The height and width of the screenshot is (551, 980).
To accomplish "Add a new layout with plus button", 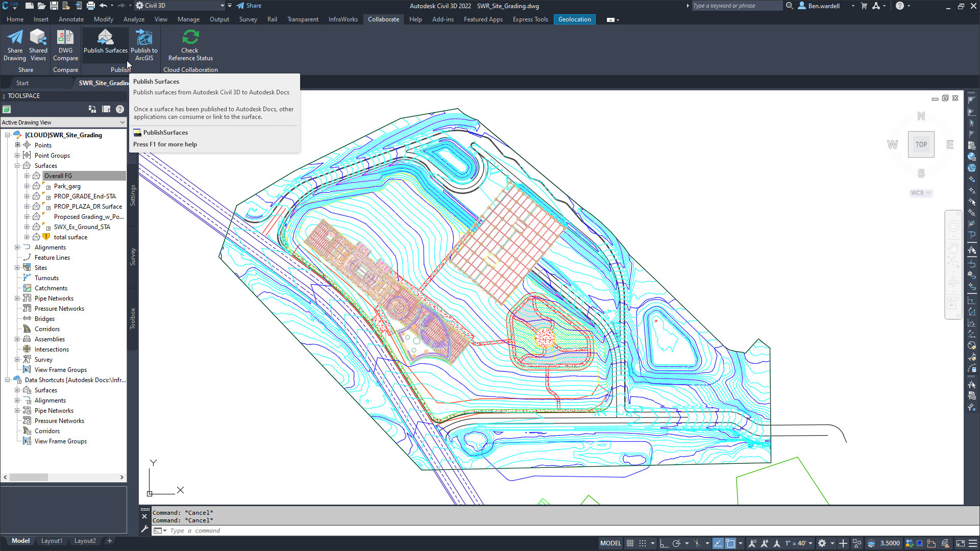I will pos(109,541).
